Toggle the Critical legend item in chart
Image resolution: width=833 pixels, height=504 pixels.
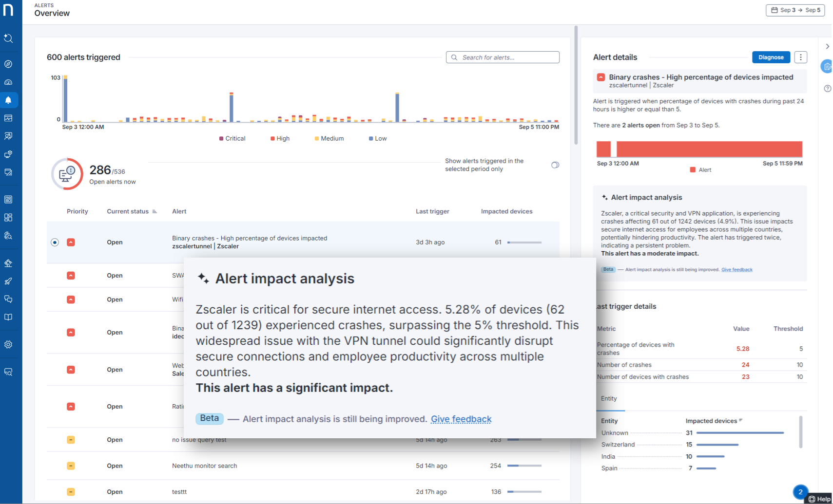point(232,139)
